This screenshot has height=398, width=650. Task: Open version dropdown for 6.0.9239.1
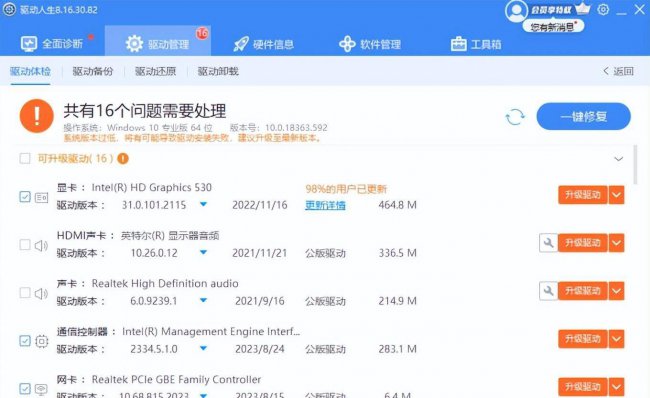pyautogui.click(x=204, y=301)
